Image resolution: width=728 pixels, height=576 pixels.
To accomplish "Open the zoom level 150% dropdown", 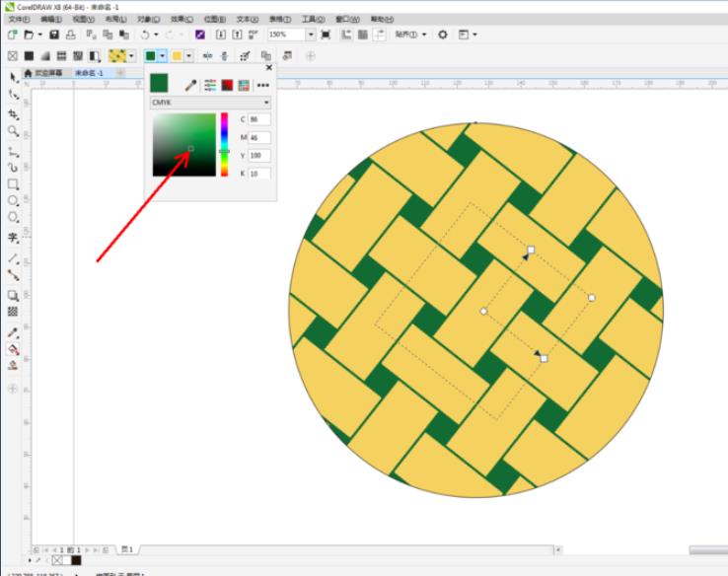I will (310, 35).
